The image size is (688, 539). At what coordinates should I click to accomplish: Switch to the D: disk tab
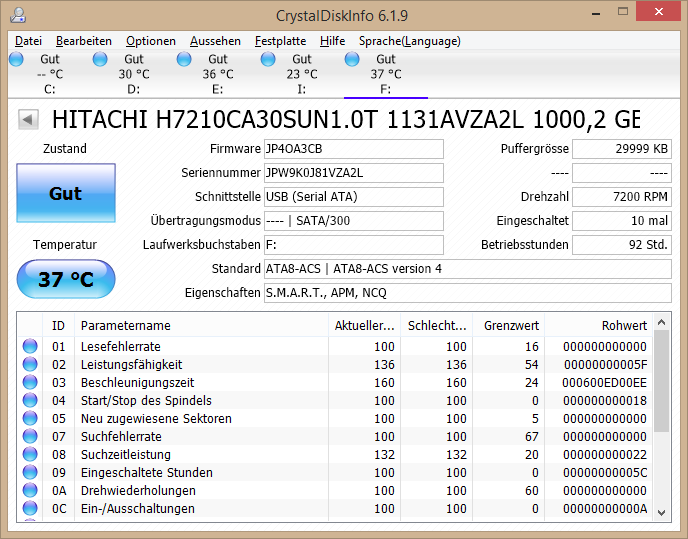click(x=133, y=74)
